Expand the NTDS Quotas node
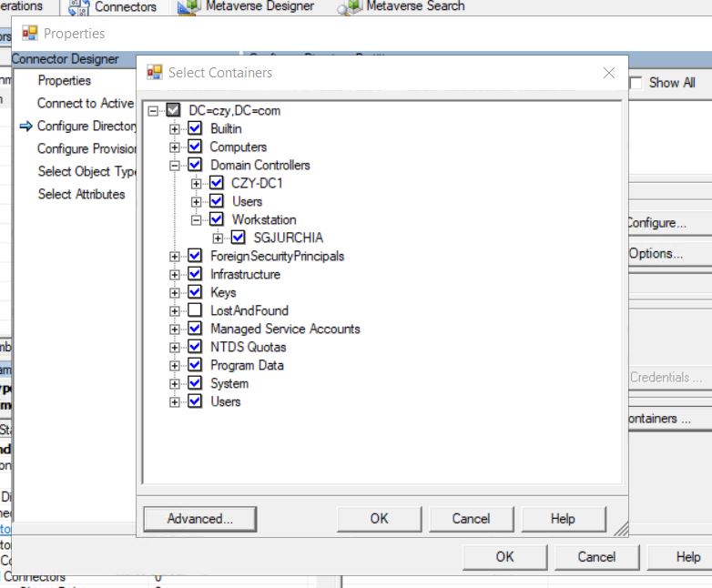This screenshot has width=712, height=588. [x=175, y=348]
